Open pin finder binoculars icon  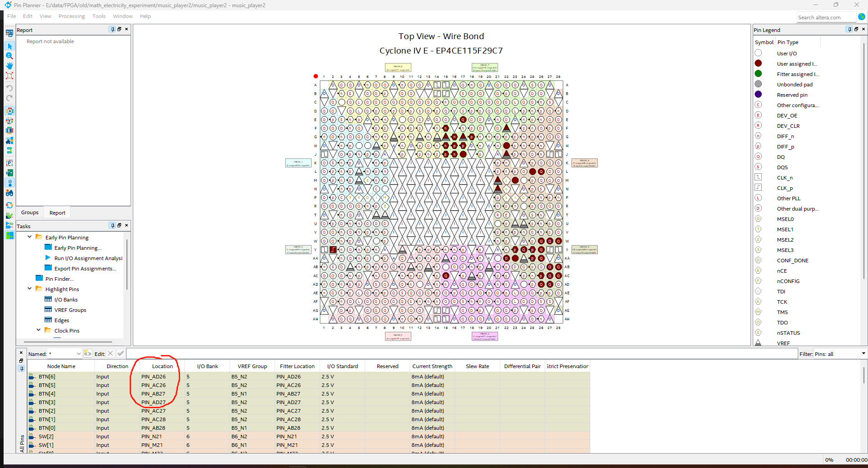(9, 193)
